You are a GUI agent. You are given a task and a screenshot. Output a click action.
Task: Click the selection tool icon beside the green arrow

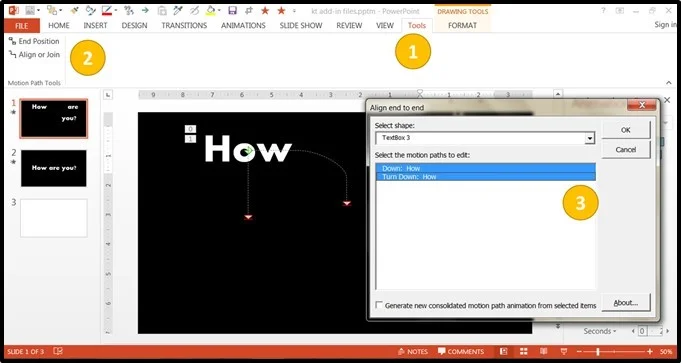(x=129, y=10)
